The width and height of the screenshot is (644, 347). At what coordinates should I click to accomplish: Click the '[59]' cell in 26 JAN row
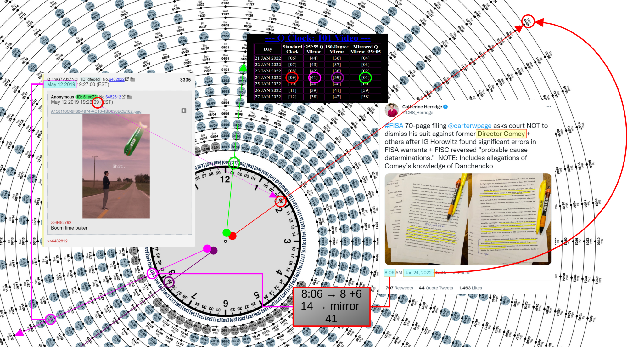point(365,90)
